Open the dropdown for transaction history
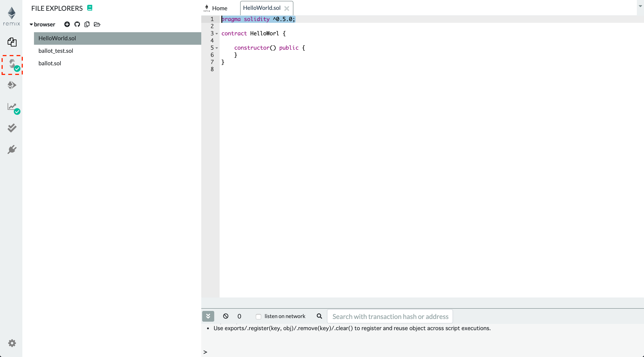 [208, 316]
